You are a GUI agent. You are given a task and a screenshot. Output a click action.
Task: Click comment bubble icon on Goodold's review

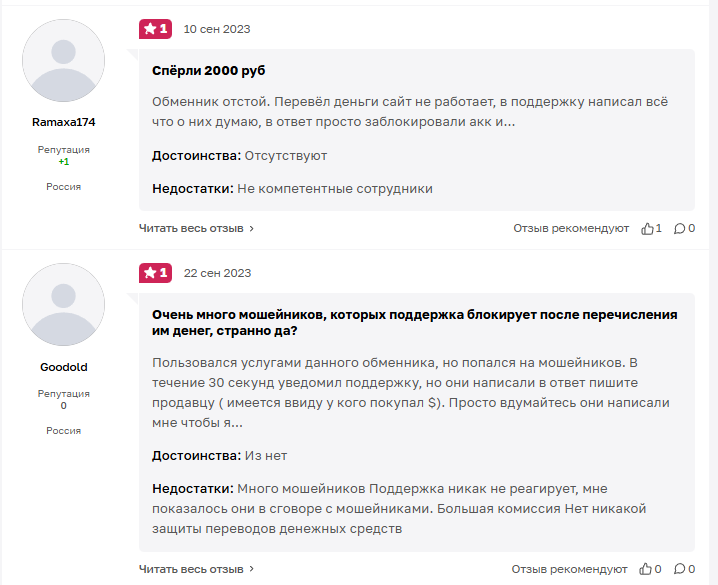click(679, 569)
